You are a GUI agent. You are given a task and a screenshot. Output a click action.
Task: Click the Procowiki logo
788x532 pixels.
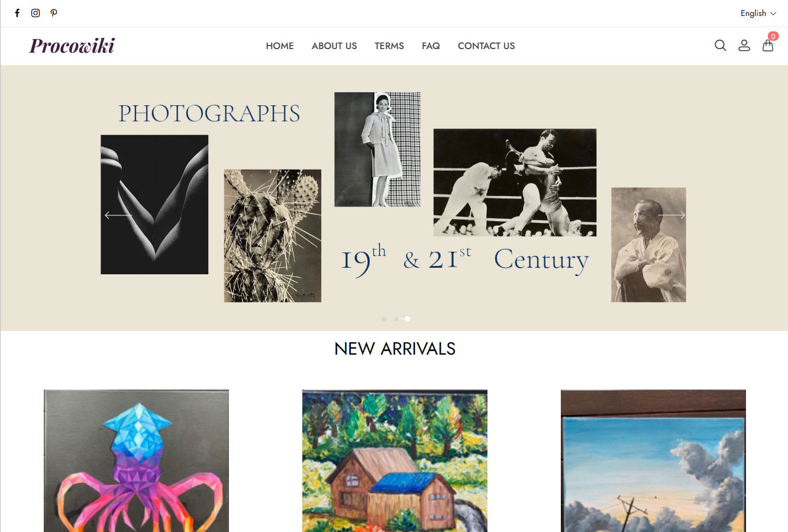[72, 46]
